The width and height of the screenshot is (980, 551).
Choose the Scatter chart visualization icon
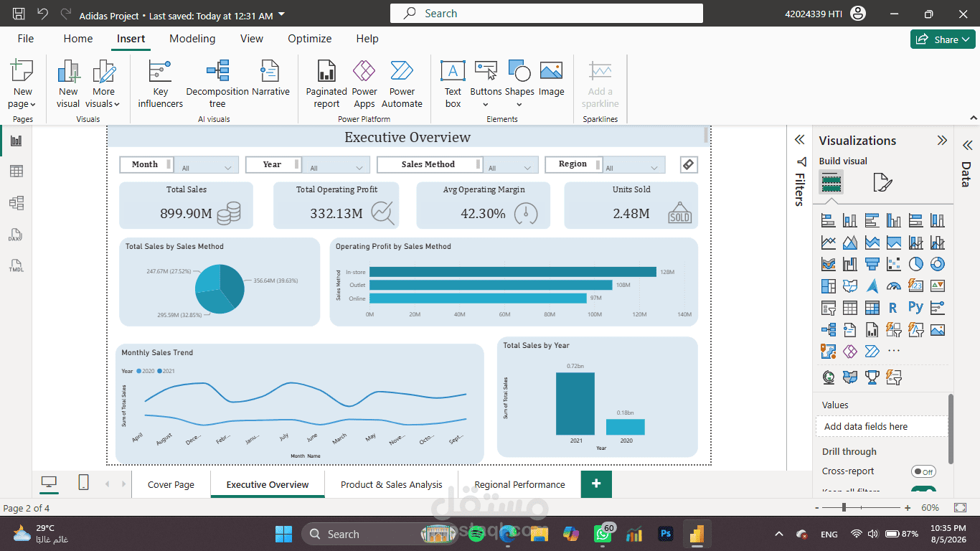point(894,264)
